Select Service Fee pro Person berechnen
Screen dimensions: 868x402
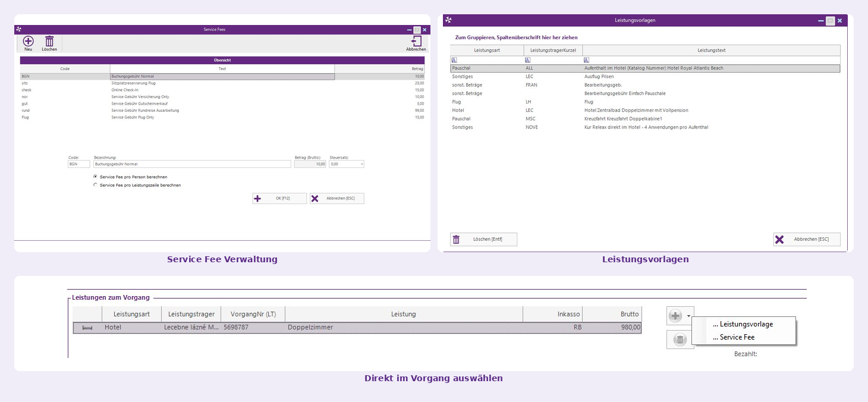[96, 177]
